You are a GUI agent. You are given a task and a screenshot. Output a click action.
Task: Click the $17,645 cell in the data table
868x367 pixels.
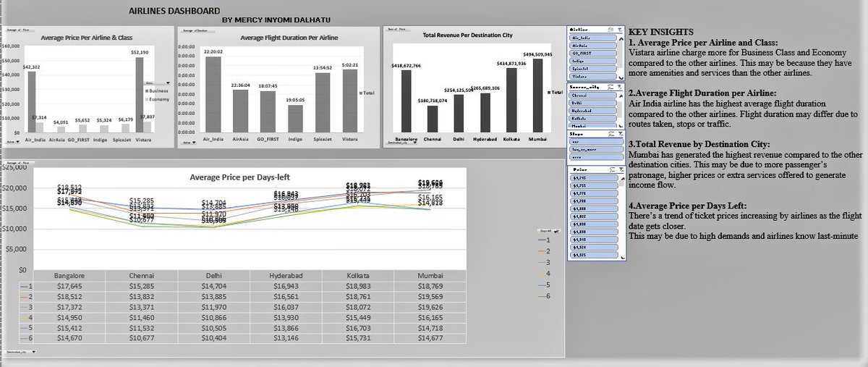click(x=69, y=286)
